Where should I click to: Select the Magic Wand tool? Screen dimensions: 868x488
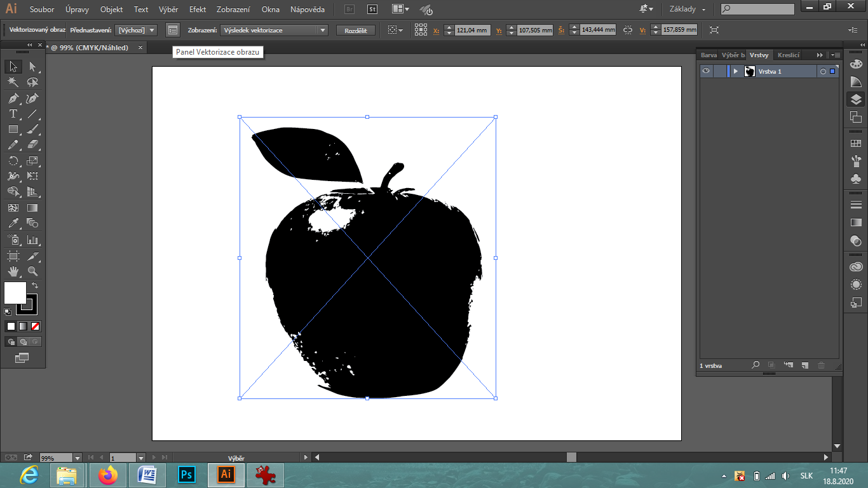(x=13, y=82)
